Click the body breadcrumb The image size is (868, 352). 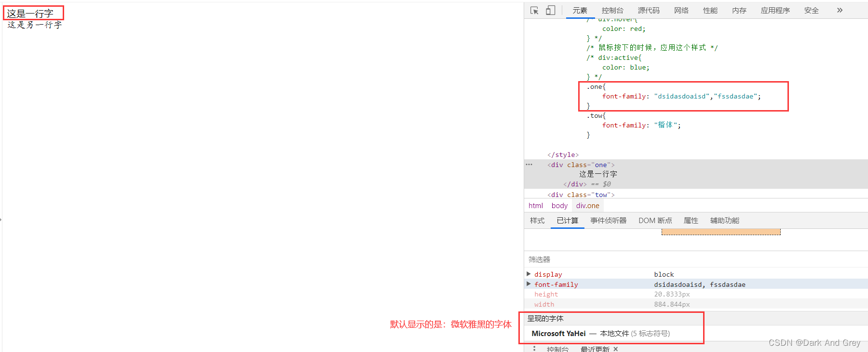point(559,206)
